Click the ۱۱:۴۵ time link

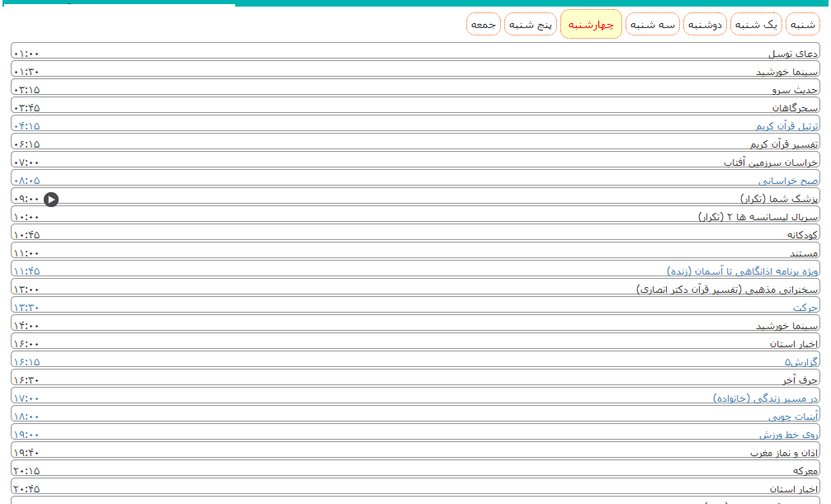(26, 272)
